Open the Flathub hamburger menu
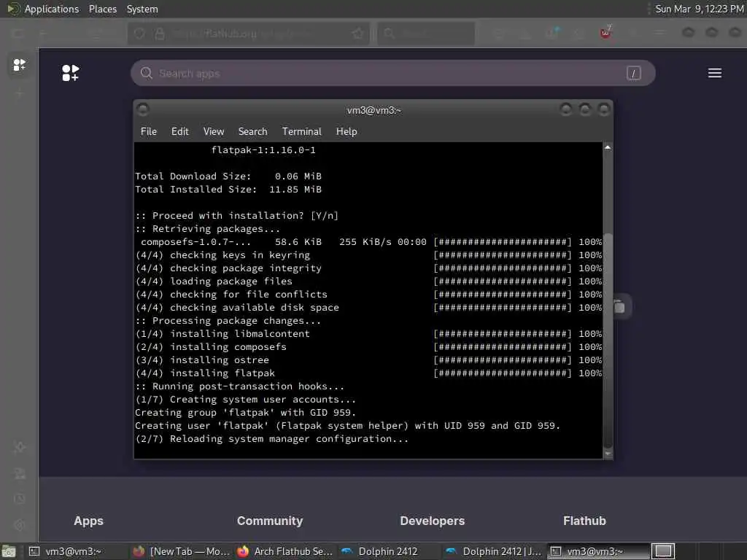747x560 pixels. [x=714, y=73]
